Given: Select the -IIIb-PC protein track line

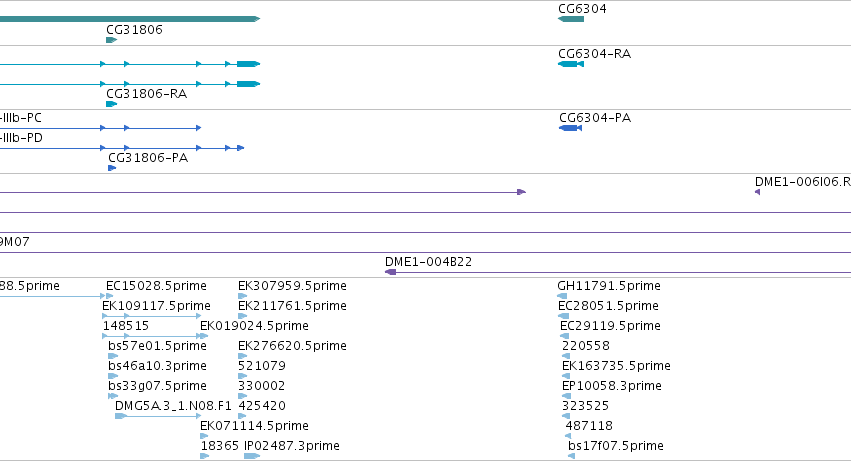Looking at the screenshot, I should 100,128.
